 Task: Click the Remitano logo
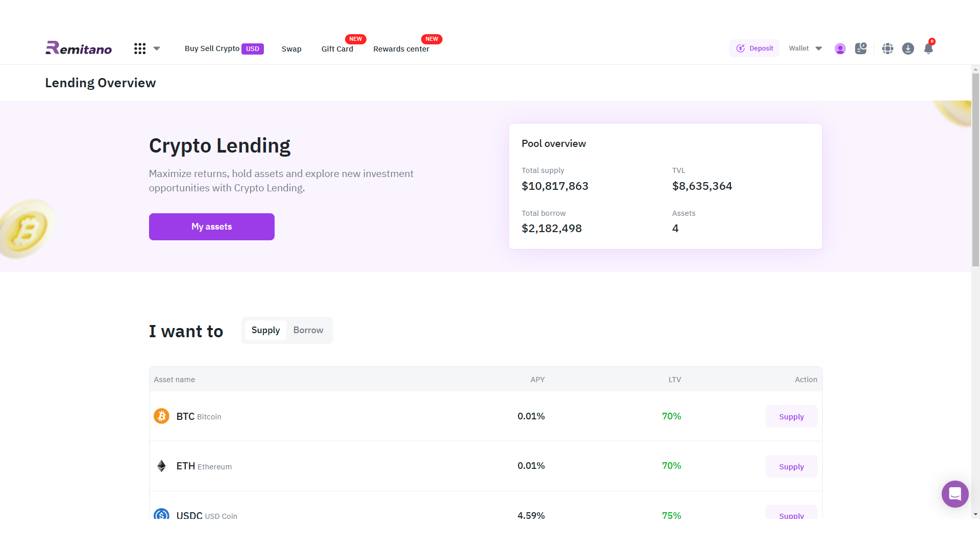point(78,48)
